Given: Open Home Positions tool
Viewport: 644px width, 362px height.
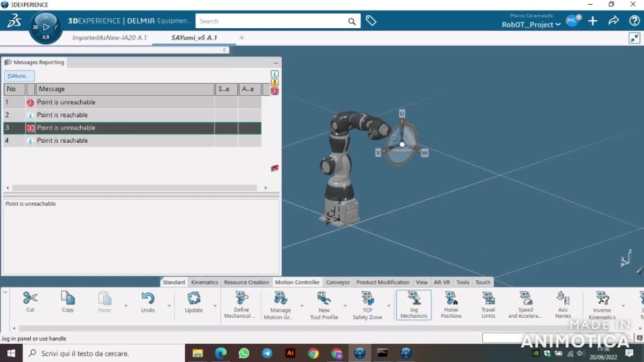Looking at the screenshot, I should click(451, 304).
